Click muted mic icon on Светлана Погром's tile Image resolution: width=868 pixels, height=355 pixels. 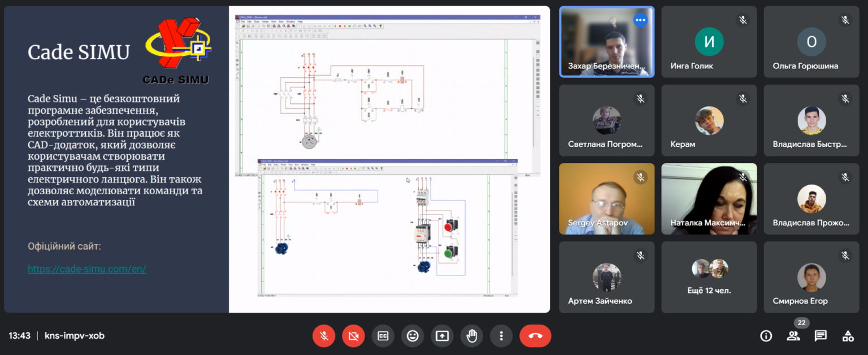pos(640,98)
